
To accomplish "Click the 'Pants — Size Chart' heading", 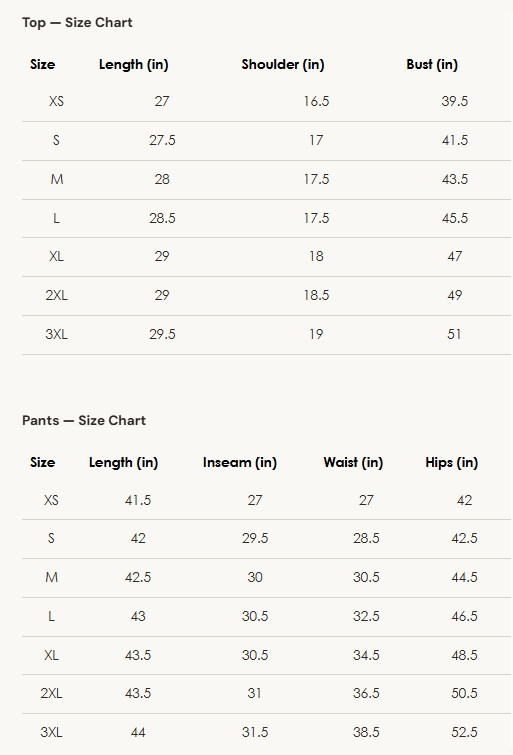I will (x=84, y=420).
